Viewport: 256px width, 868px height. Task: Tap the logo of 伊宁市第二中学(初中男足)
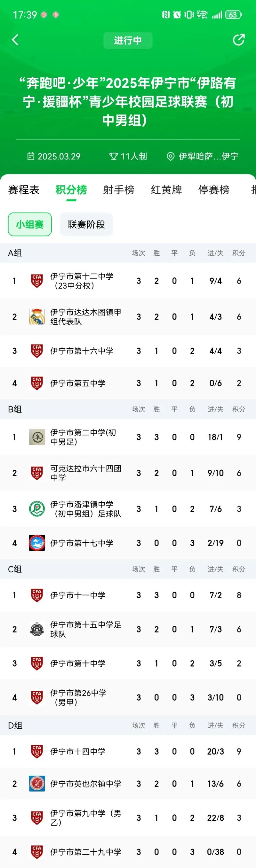tap(37, 437)
